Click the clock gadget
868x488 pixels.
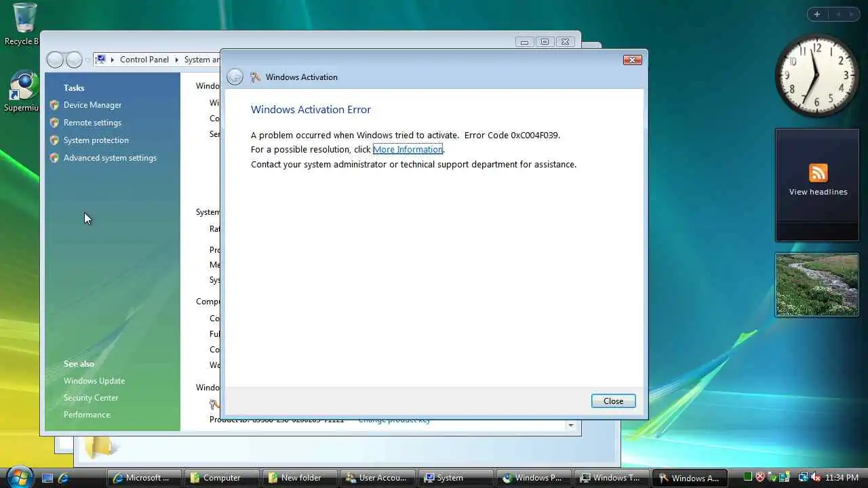coord(817,74)
